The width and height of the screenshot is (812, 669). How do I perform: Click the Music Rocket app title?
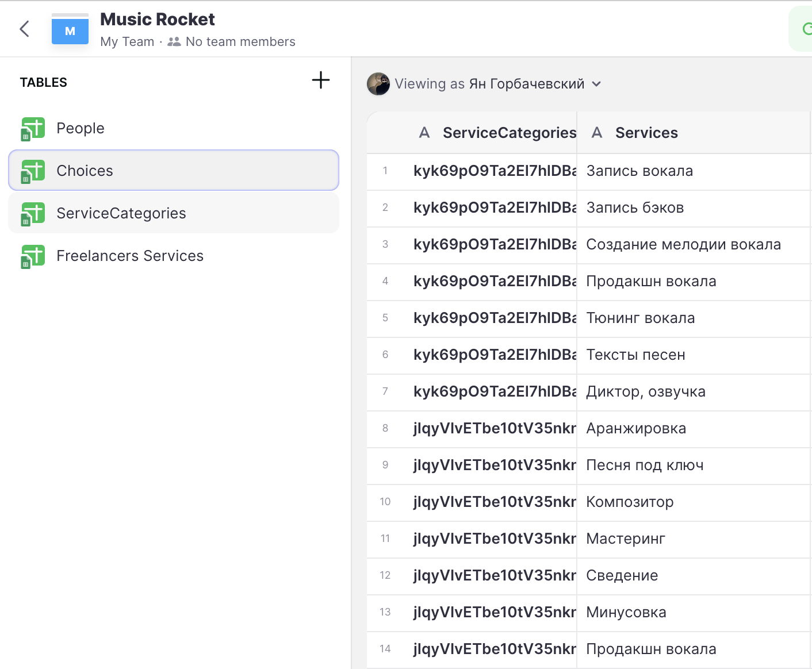158,20
